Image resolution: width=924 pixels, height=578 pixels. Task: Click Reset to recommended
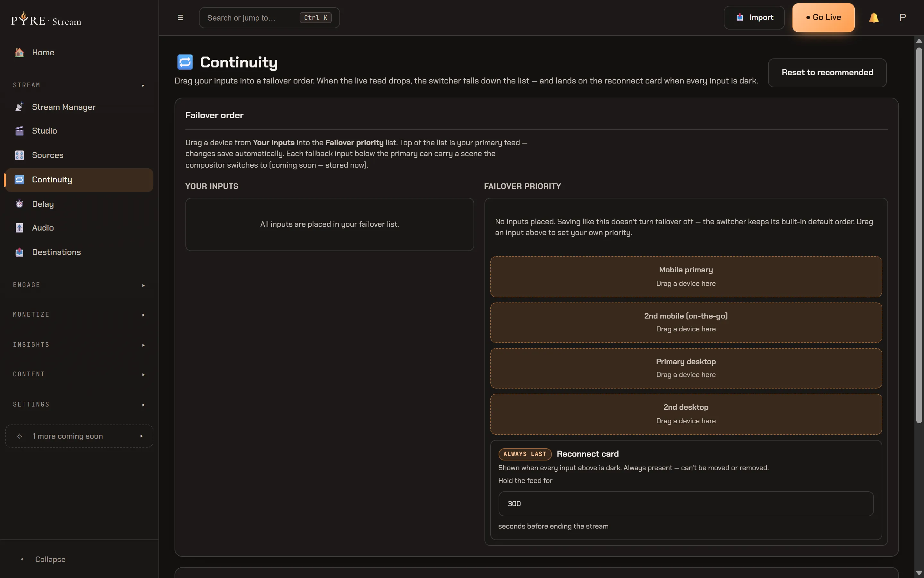tap(827, 73)
